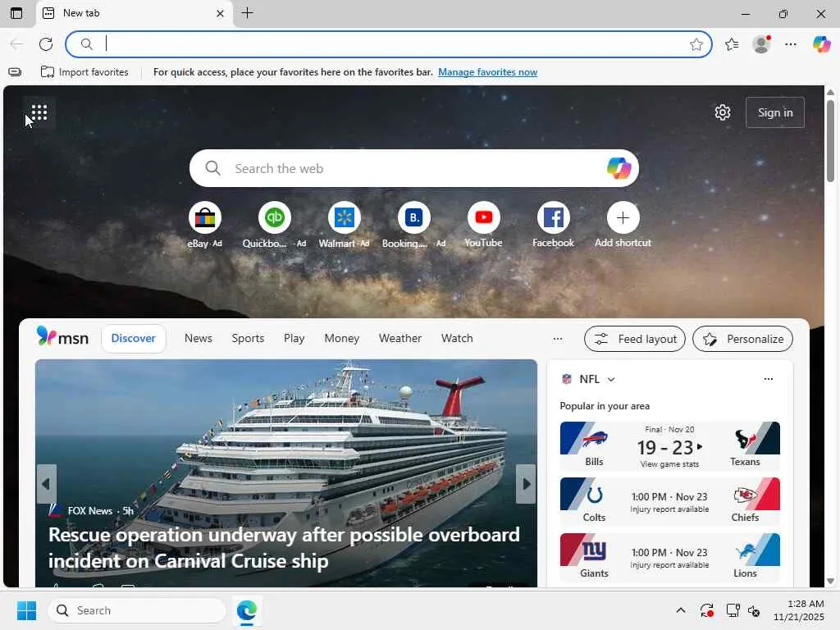Switch to the Weather tab
The image size is (840, 630).
[400, 338]
